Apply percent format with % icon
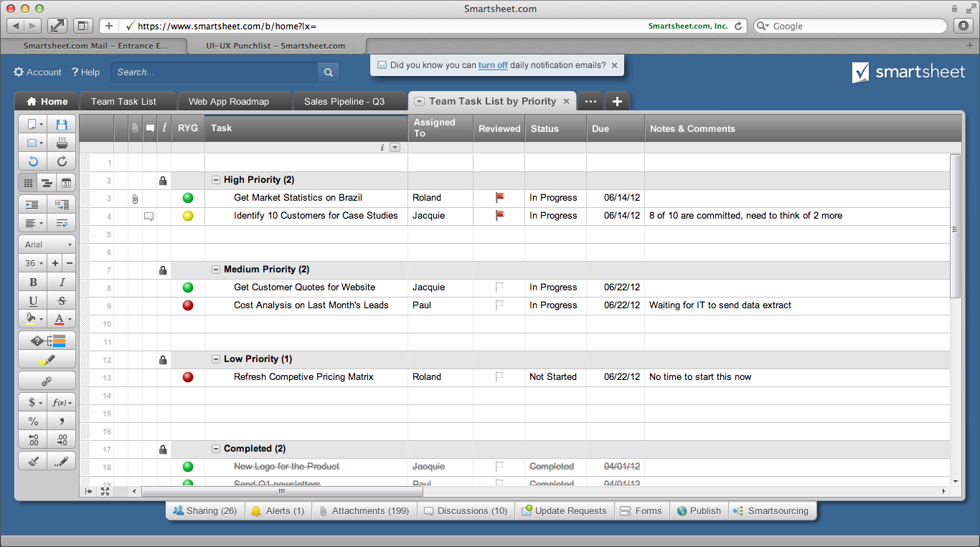The image size is (980, 547). point(33,421)
